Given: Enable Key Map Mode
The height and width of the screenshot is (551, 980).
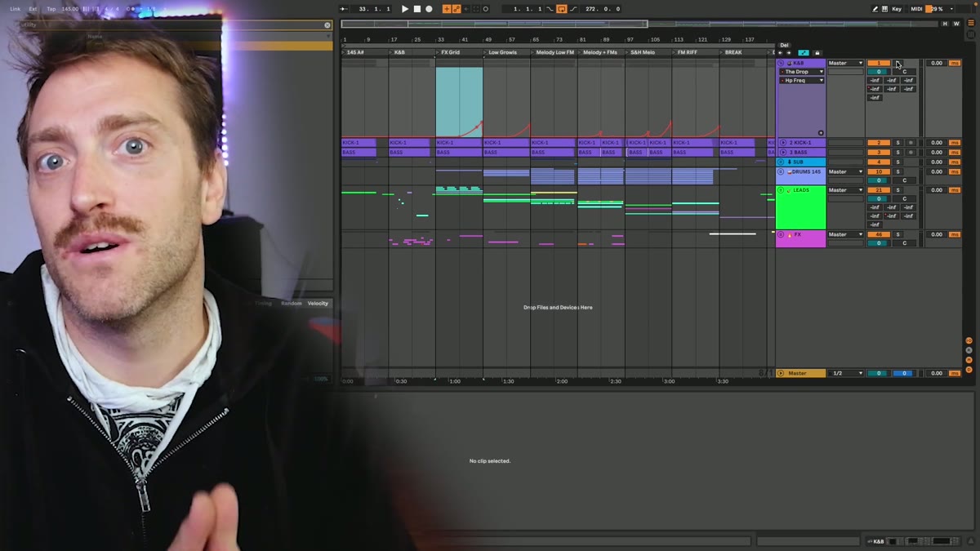Looking at the screenshot, I should tap(897, 9).
